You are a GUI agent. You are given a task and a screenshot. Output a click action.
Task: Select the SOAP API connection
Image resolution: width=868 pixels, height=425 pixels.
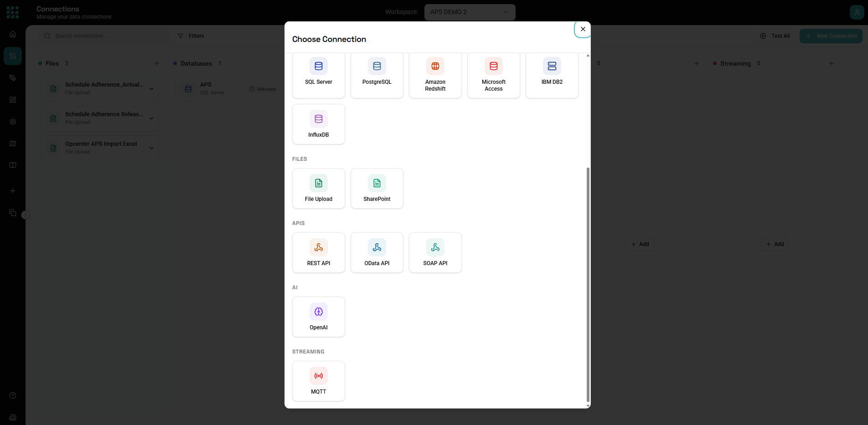tap(435, 253)
